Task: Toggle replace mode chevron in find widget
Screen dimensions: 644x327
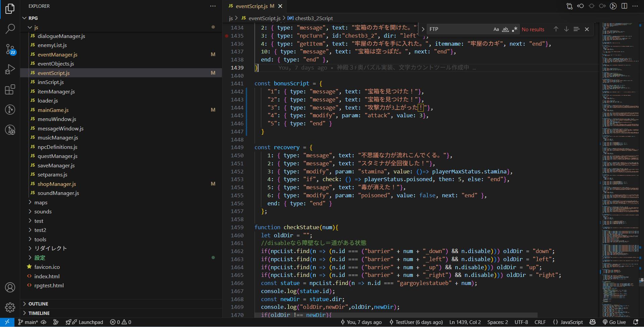Action: 423,29
